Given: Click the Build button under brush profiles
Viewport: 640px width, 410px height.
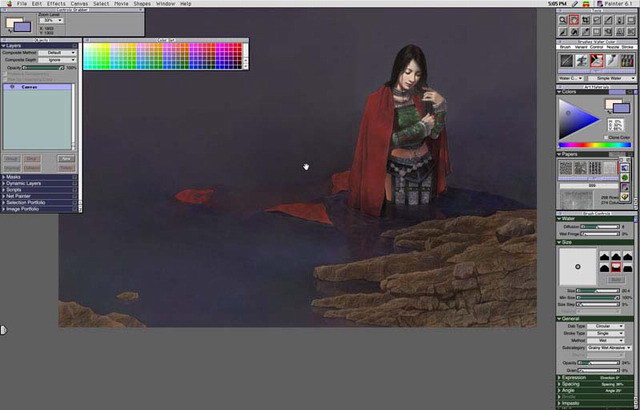Looking at the screenshot, I should pyautogui.click(x=616, y=279).
